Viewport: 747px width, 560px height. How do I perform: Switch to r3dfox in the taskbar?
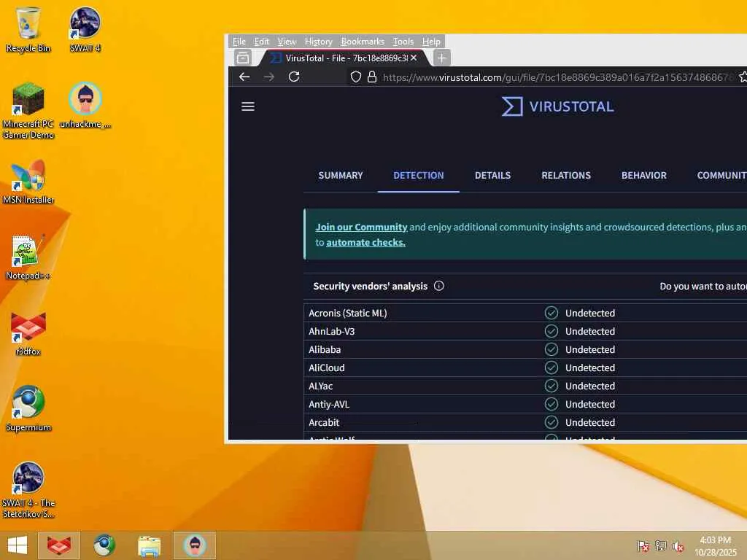coord(59,545)
